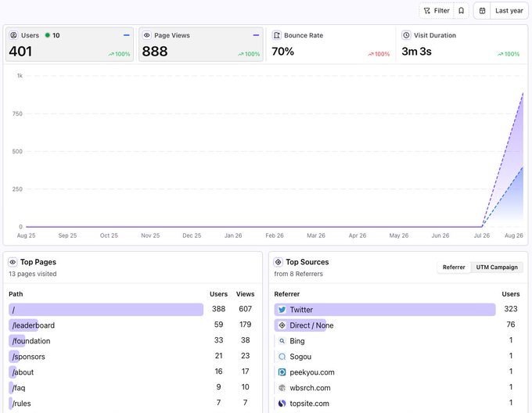Switch to the Referrer tab
Image resolution: width=532 pixels, height=413 pixels.
[454, 268]
